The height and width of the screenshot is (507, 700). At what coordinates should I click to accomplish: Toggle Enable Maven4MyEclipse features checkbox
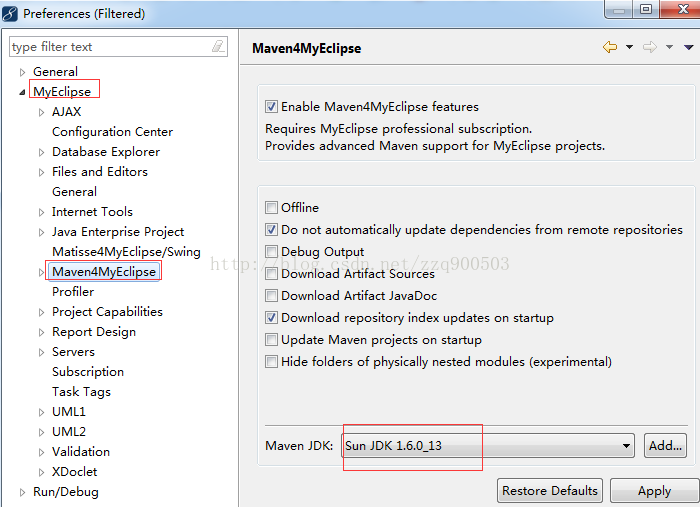(x=271, y=107)
